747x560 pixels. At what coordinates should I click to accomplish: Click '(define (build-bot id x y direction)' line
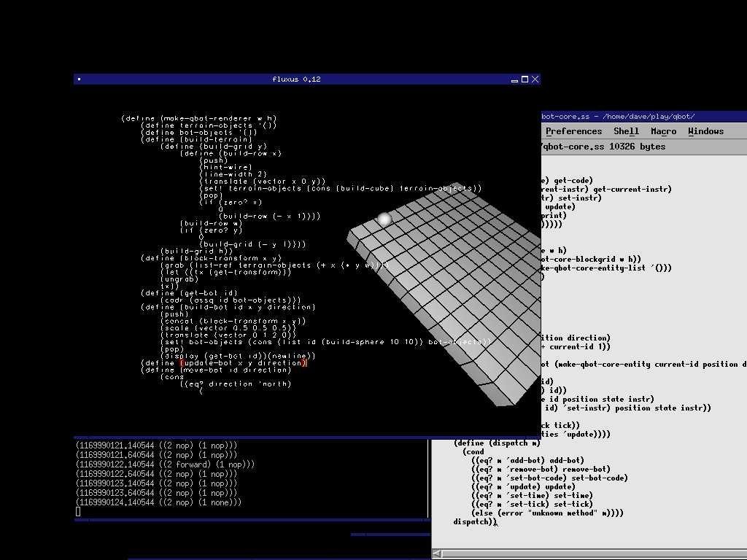(x=228, y=307)
